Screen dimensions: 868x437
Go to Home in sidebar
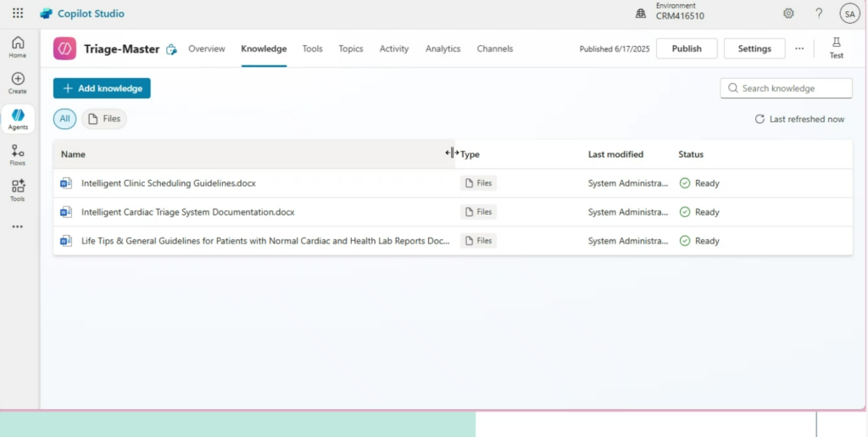18,47
